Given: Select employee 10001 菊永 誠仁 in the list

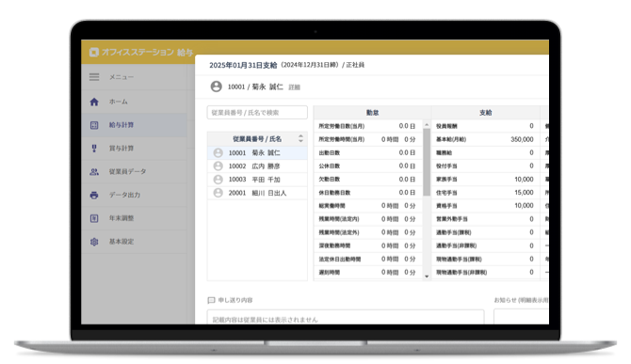Looking at the screenshot, I should pos(257,152).
